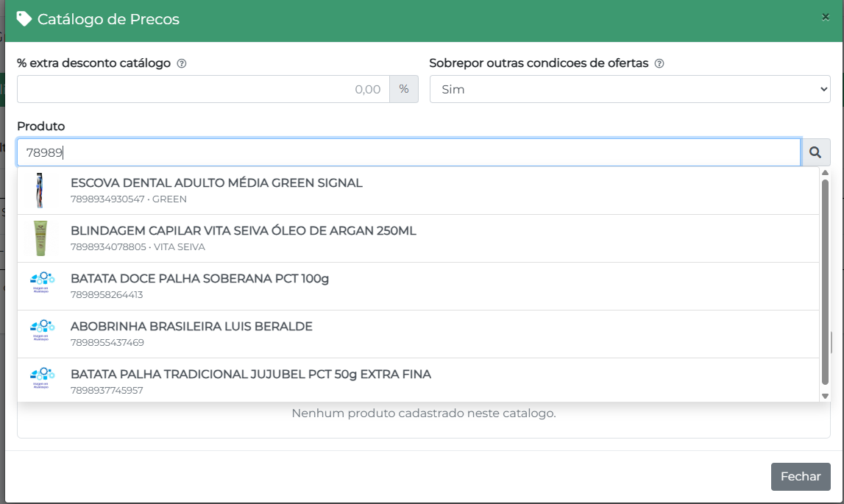Open the Sobrepor outras condicoes dropdown
Viewport: 844px width, 504px height.
click(630, 89)
